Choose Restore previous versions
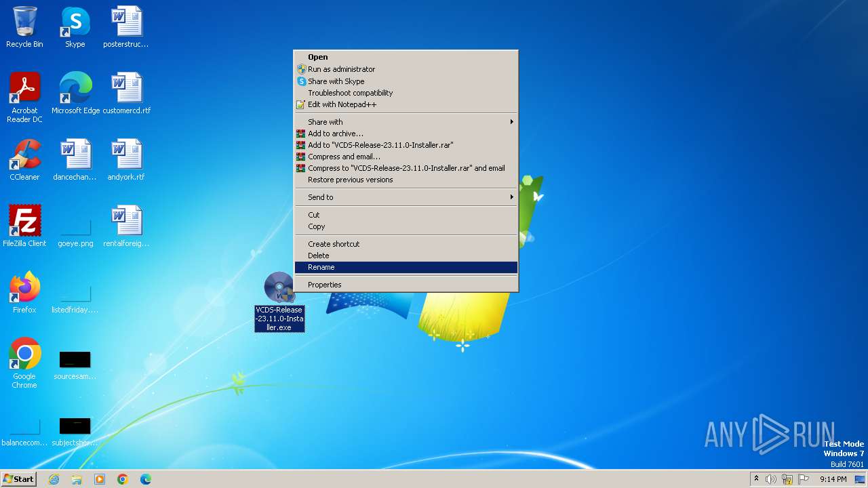Image resolution: width=868 pixels, height=488 pixels. click(x=406, y=180)
